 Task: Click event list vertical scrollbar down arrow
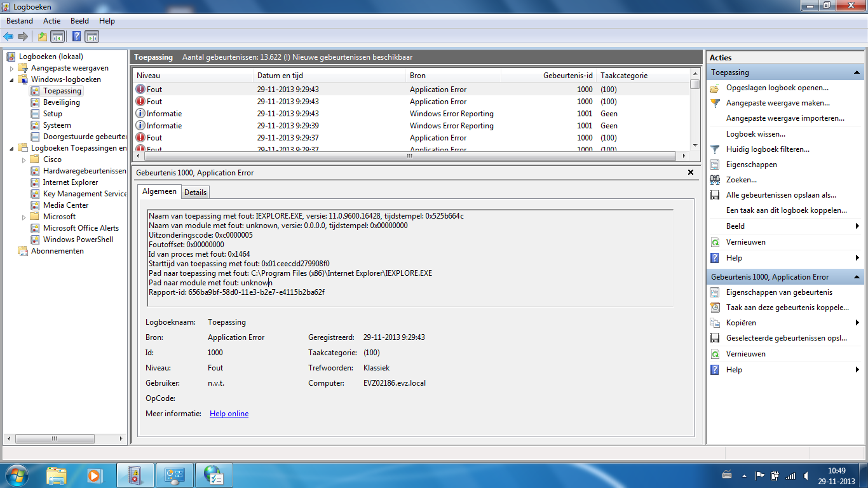(695, 147)
